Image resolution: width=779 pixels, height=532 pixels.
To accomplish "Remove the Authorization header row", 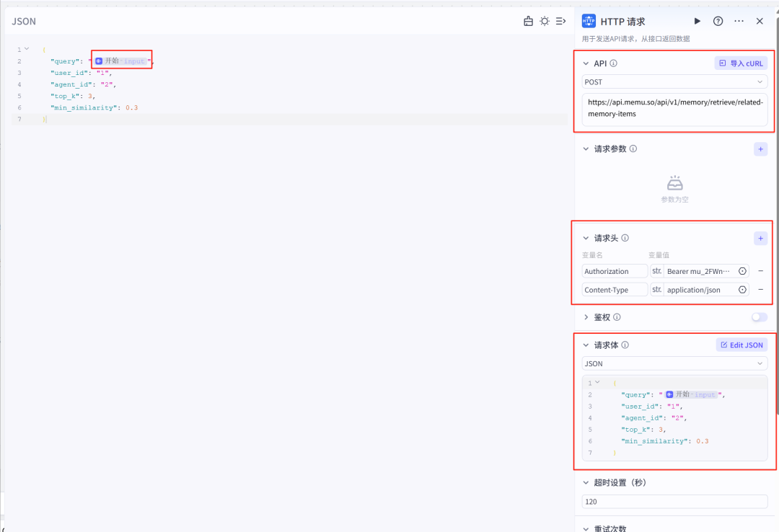I will click(x=761, y=271).
